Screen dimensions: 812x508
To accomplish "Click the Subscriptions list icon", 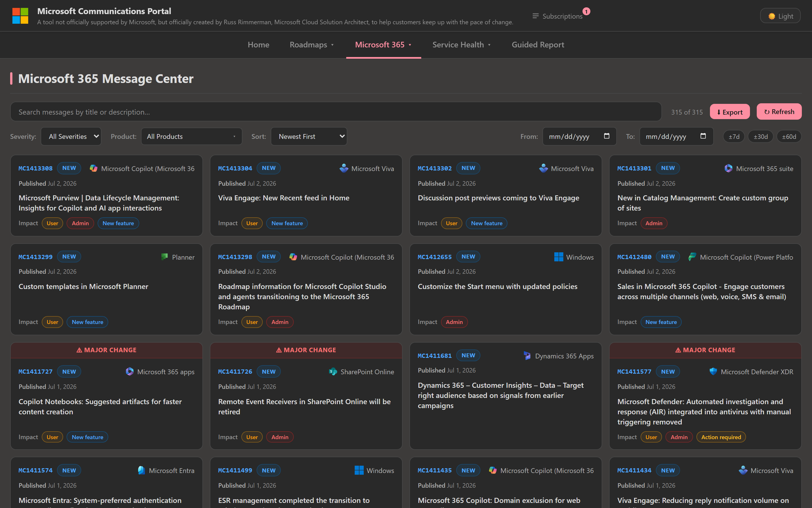I will pyautogui.click(x=535, y=16).
